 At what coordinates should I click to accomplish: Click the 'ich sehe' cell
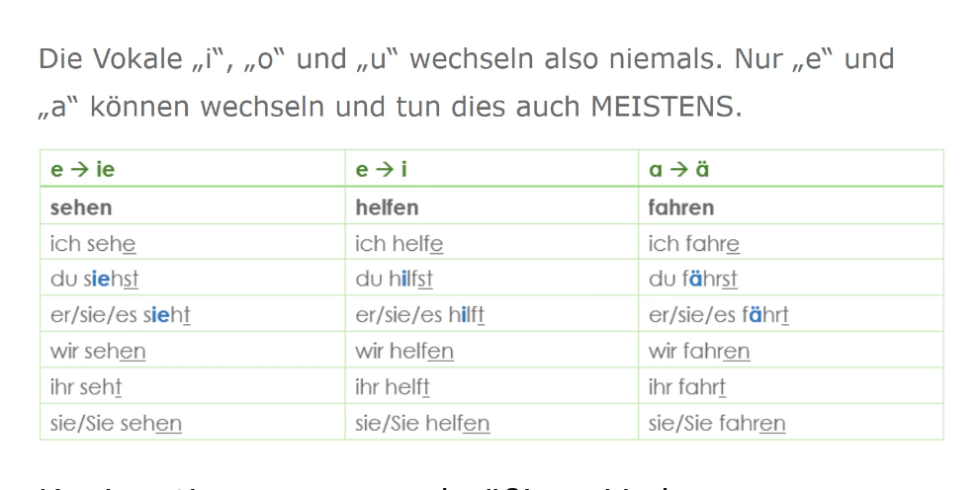[93, 244]
